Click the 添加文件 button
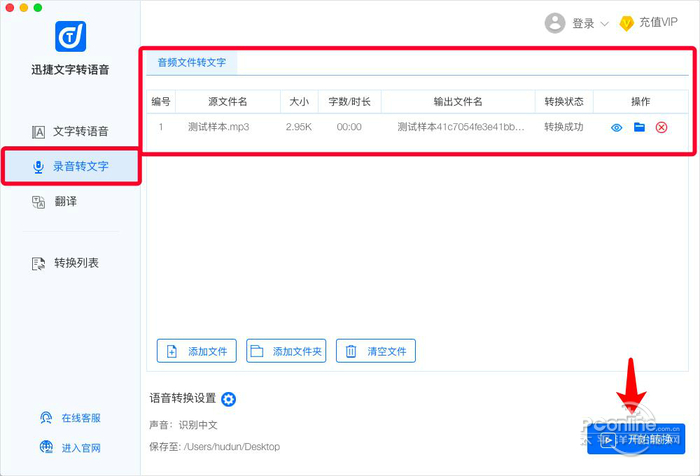The height and width of the screenshot is (476, 700). point(196,351)
